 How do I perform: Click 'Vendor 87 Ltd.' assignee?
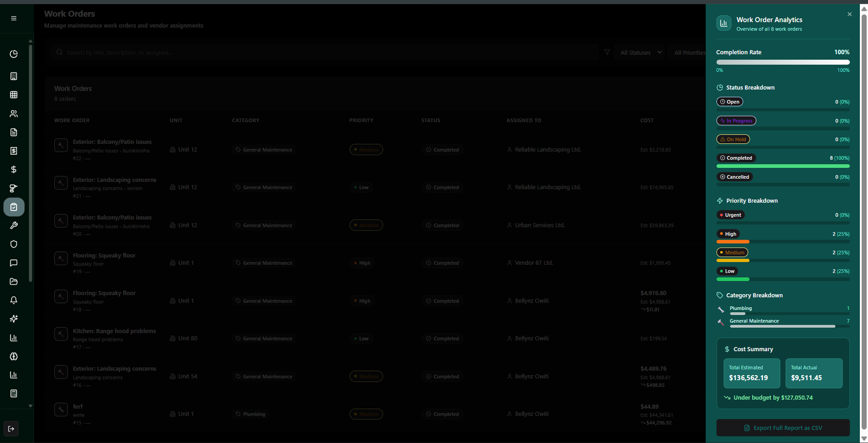tap(534, 263)
